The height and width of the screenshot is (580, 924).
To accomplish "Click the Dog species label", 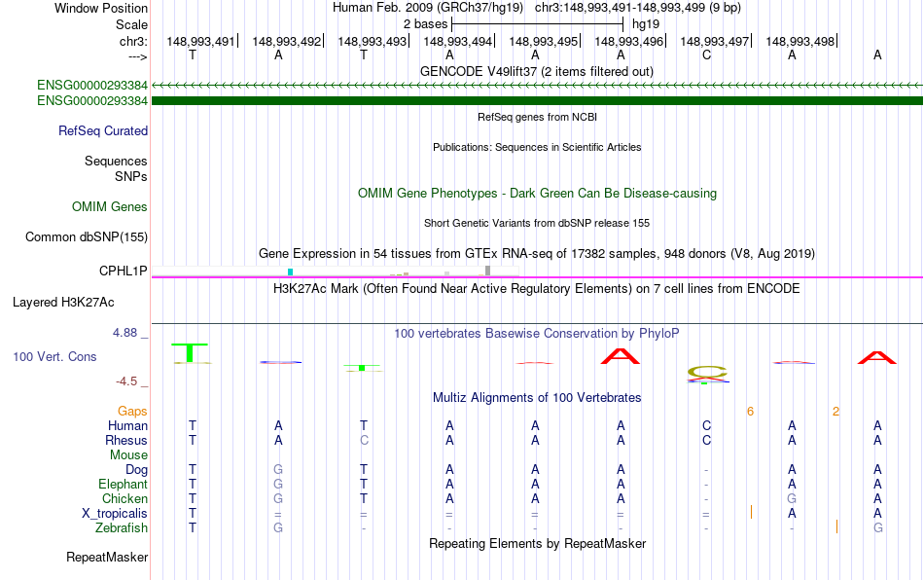I will coord(136,470).
